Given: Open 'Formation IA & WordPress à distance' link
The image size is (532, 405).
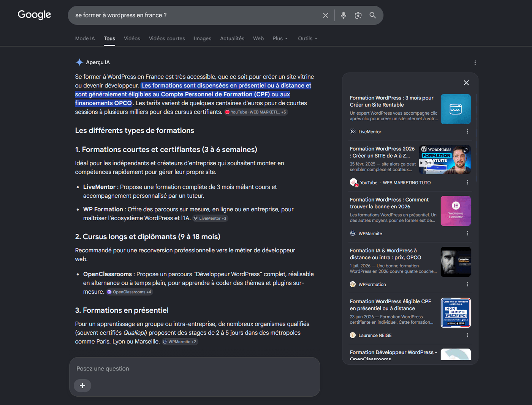Looking at the screenshot, I should tap(385, 254).
